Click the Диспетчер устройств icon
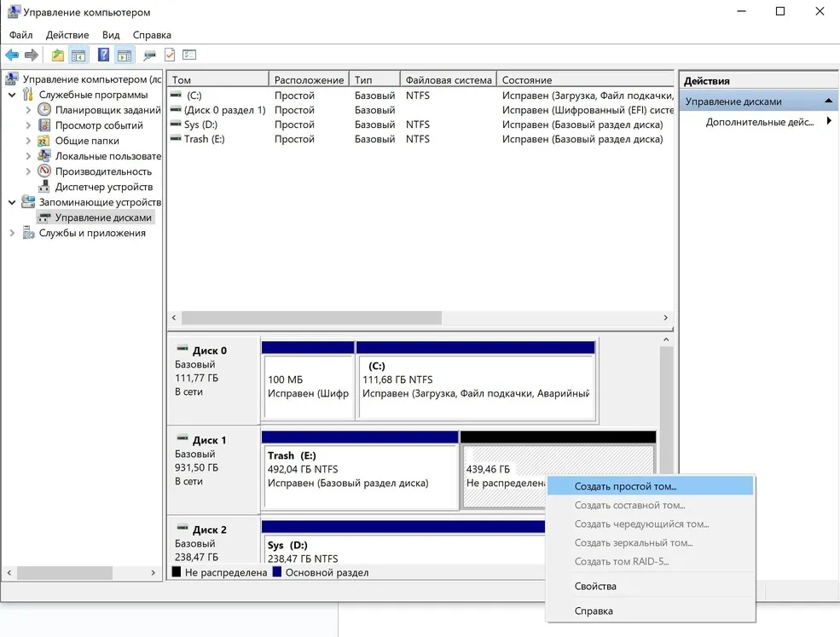Image resolution: width=840 pixels, height=637 pixels. point(44,187)
